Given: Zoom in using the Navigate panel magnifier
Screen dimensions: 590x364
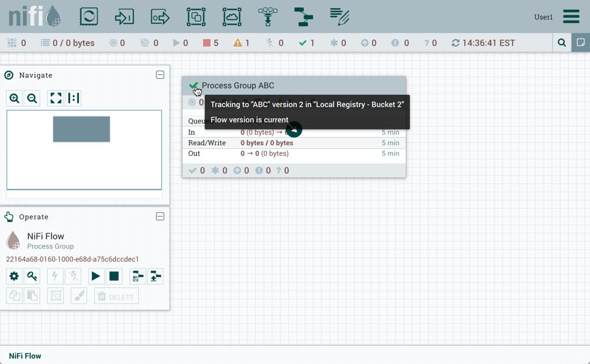Looking at the screenshot, I should click(x=15, y=98).
